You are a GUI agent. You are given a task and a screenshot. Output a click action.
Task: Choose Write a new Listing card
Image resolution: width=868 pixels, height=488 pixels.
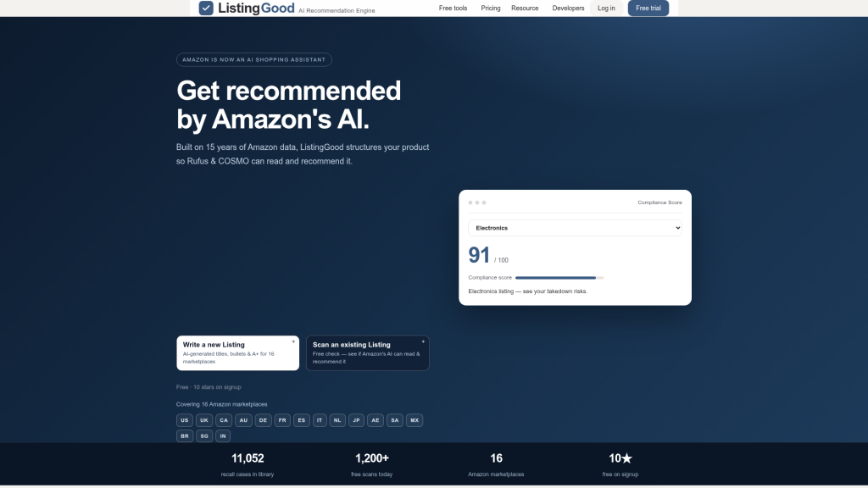coord(237,353)
